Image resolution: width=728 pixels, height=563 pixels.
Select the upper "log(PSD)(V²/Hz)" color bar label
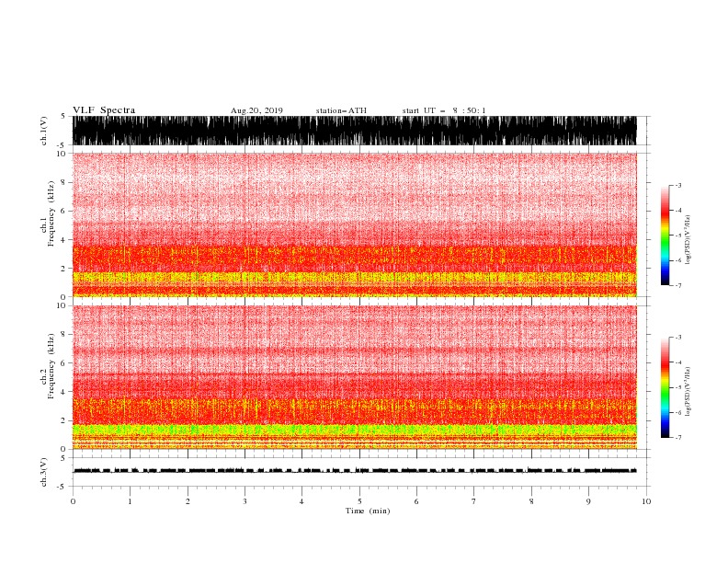(688, 240)
